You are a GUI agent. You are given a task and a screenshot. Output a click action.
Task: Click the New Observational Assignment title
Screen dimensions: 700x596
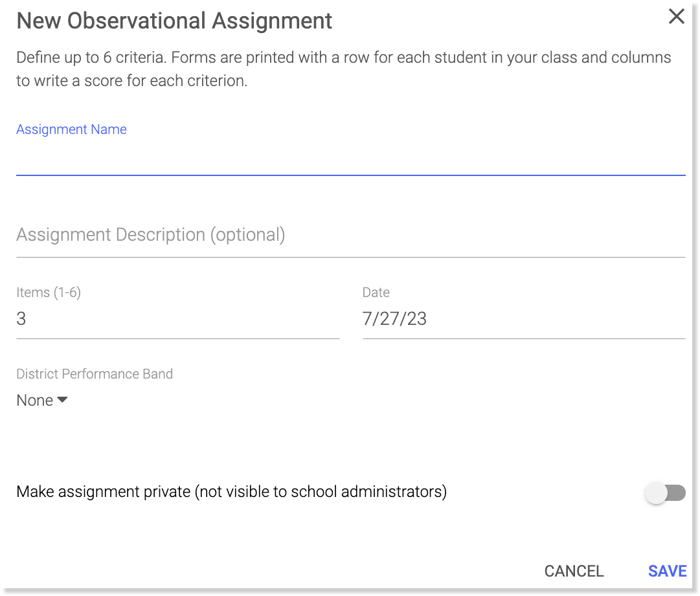174,21
